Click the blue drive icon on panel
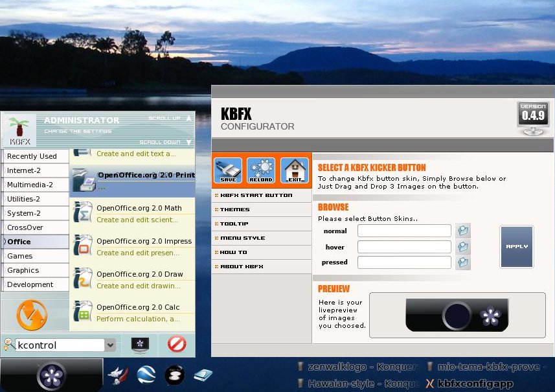This screenshot has height=392, width=555. coord(203,375)
